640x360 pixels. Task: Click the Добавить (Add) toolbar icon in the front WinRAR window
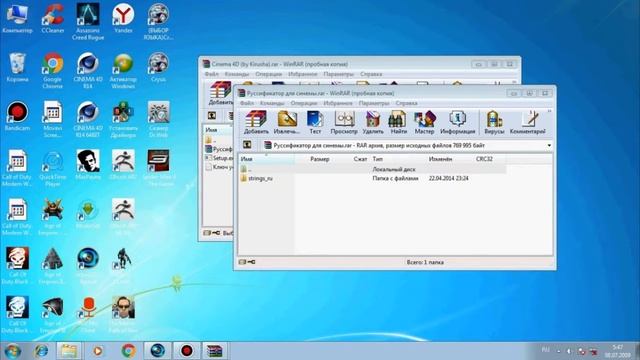[256, 122]
